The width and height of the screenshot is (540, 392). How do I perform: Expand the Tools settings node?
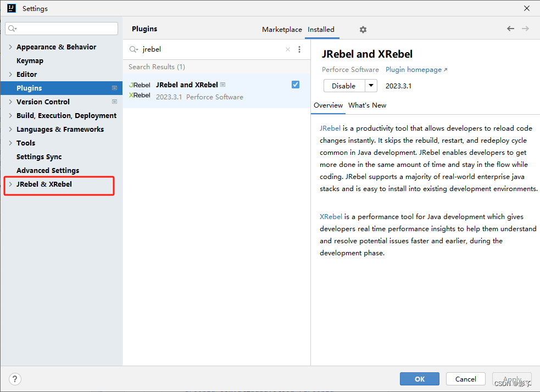tap(10, 143)
